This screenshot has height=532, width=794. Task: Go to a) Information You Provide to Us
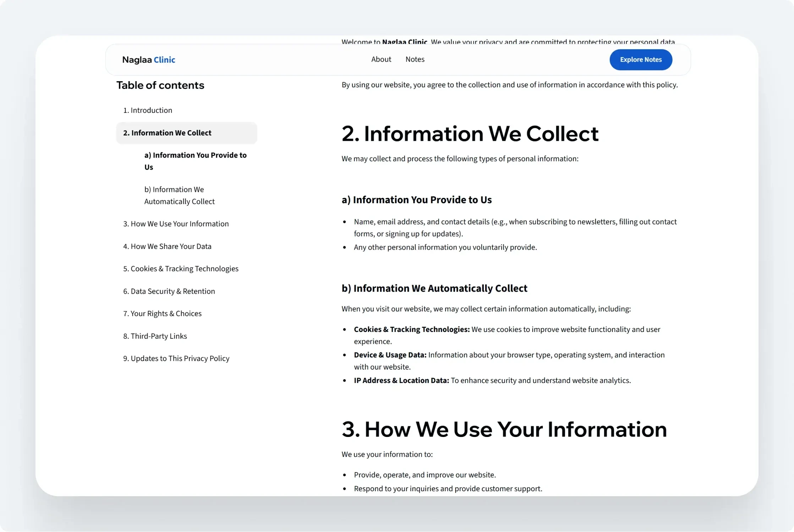[x=195, y=161]
